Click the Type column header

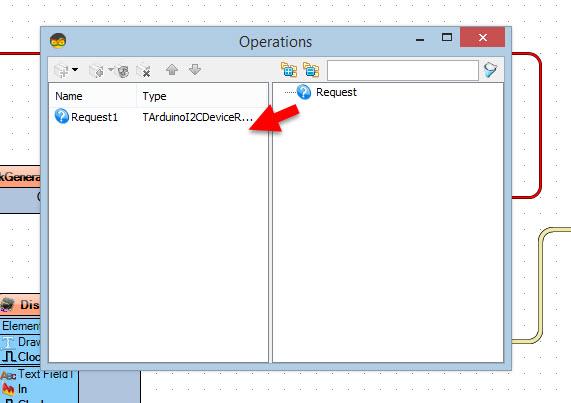(x=202, y=96)
